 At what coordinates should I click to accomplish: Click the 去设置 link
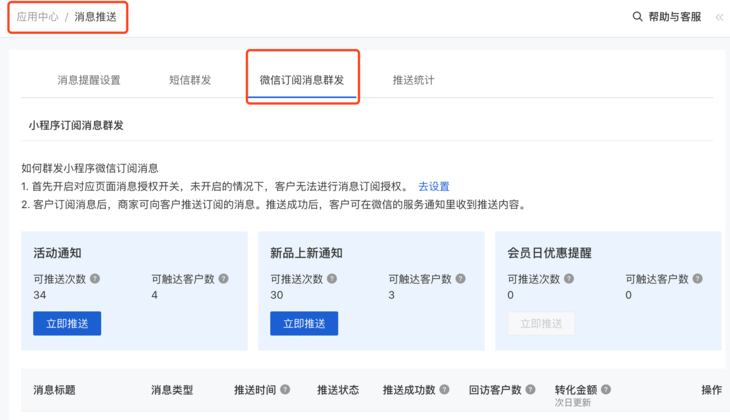pyautogui.click(x=434, y=186)
